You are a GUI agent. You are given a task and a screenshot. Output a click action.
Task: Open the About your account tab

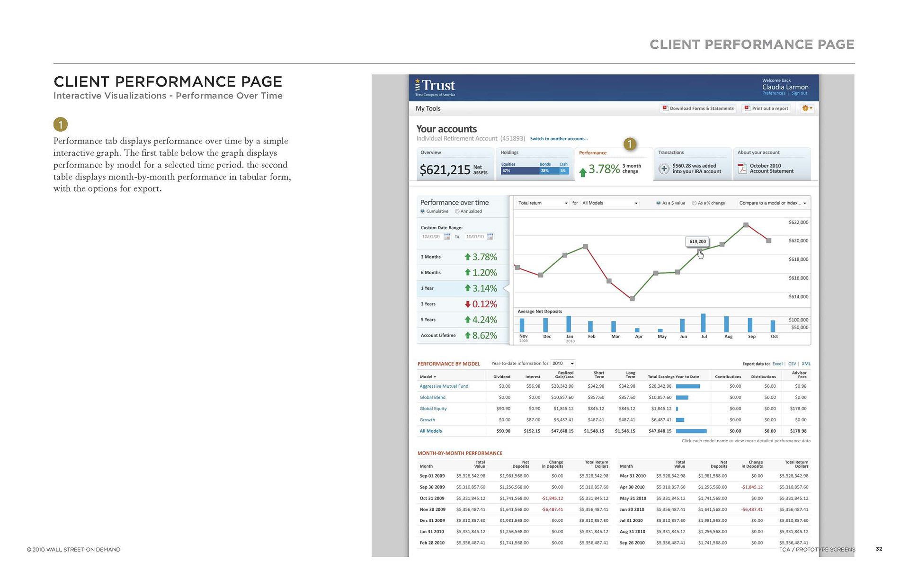click(772, 164)
